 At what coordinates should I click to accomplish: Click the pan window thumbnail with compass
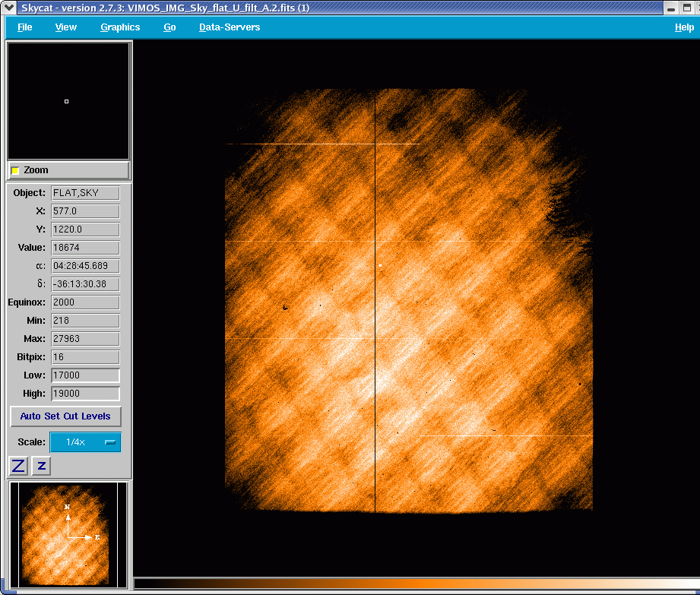68,535
